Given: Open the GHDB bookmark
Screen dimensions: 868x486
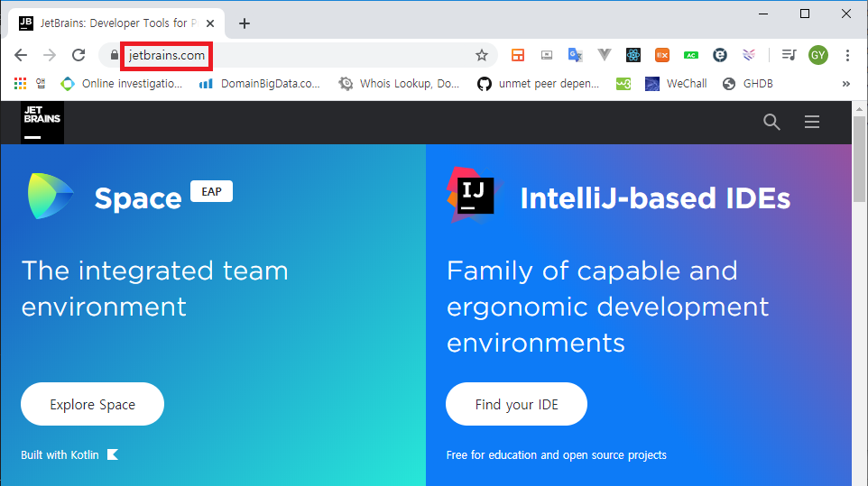Looking at the screenshot, I should (x=747, y=84).
